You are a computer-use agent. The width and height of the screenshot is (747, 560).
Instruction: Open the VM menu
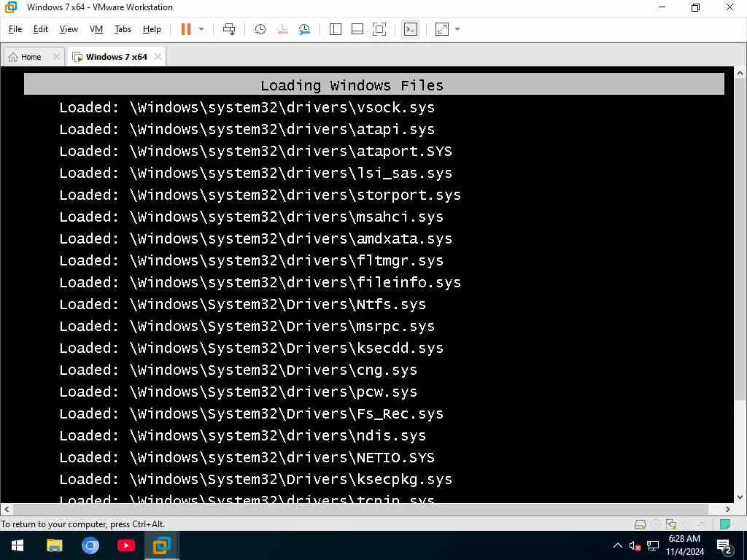point(96,29)
